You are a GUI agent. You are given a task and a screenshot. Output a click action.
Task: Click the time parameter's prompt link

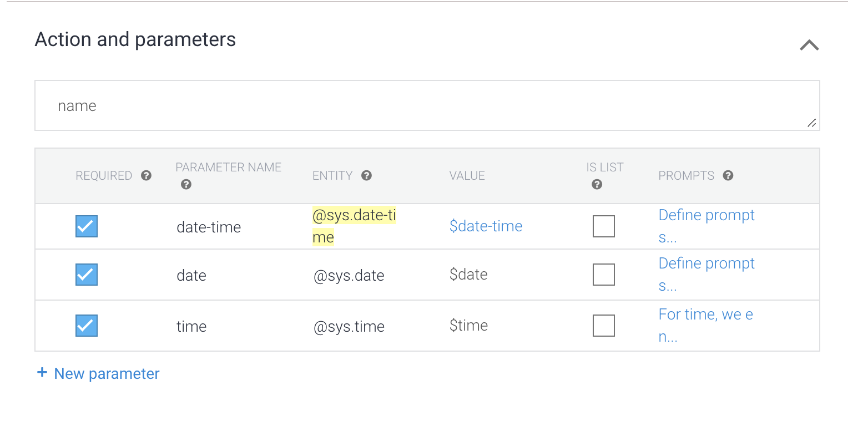click(705, 325)
